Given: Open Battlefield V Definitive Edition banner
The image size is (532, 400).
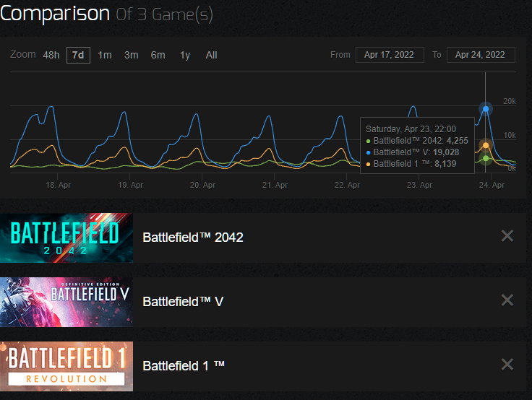Looking at the screenshot, I should pos(66,302).
